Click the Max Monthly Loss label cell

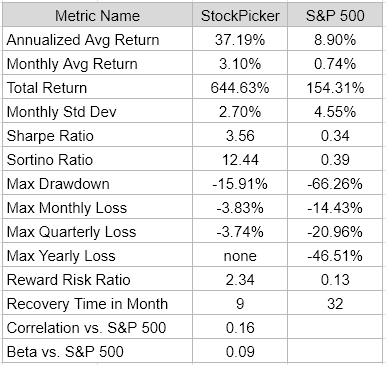click(x=97, y=207)
